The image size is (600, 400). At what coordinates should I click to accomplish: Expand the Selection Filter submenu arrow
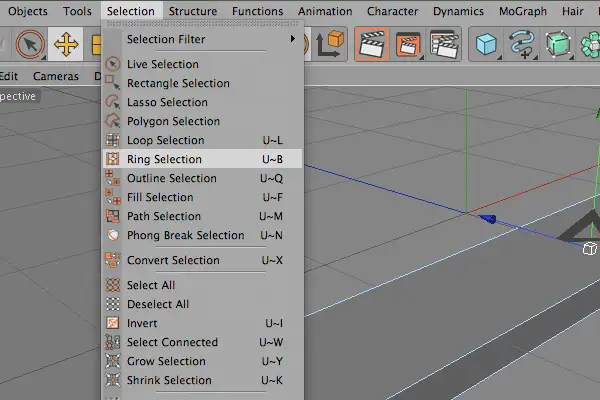coord(292,39)
